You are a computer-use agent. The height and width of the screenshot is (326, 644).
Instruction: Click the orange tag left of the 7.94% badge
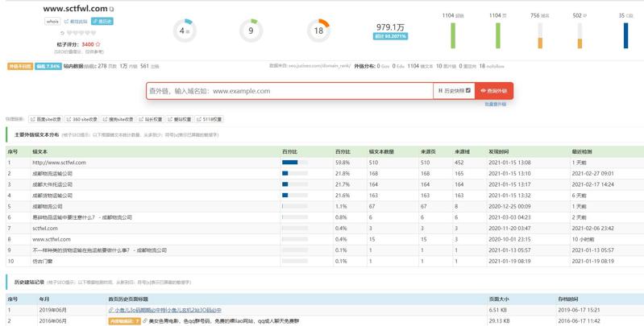[20, 67]
